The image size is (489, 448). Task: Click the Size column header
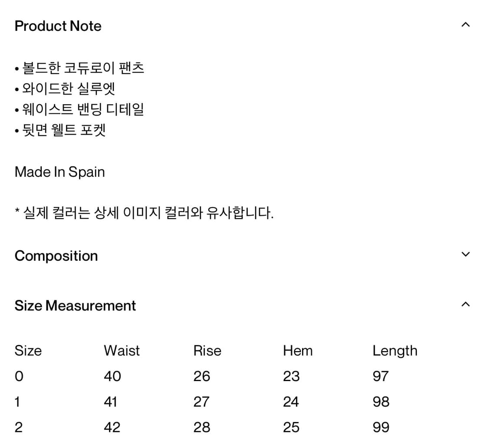click(28, 351)
